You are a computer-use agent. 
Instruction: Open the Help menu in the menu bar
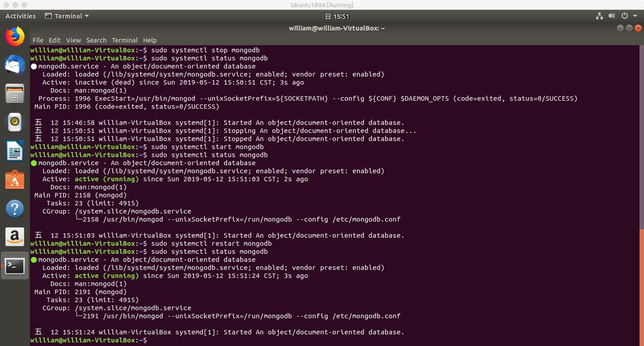click(x=150, y=40)
